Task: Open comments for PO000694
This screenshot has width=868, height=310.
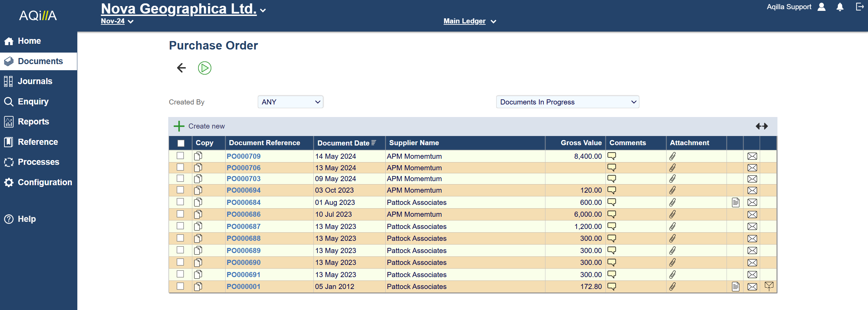Action: click(x=612, y=190)
